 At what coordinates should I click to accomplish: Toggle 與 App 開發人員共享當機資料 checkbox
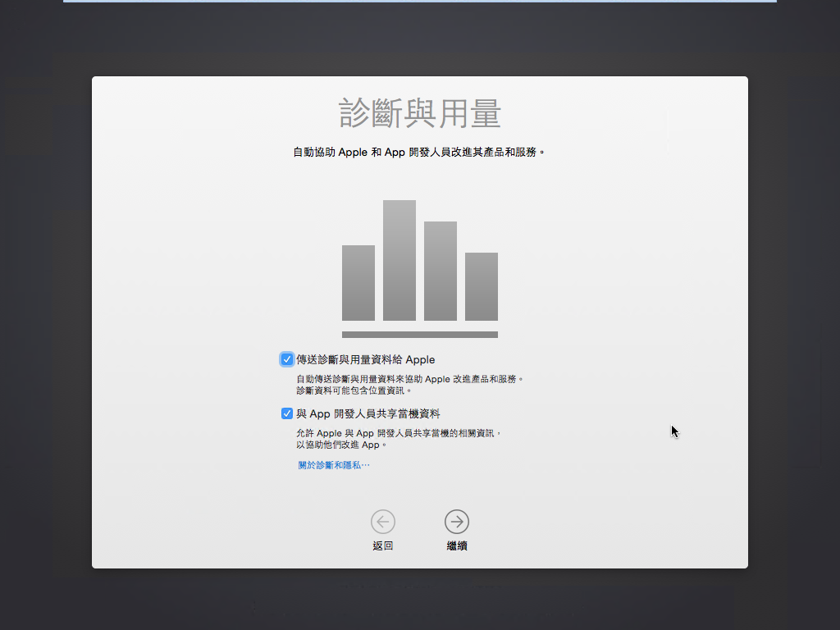[x=286, y=413]
